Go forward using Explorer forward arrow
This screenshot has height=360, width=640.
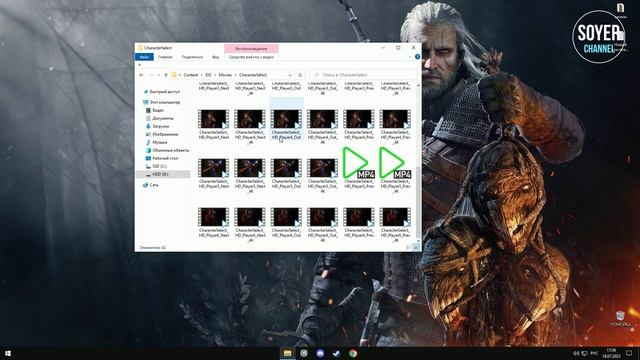point(151,75)
